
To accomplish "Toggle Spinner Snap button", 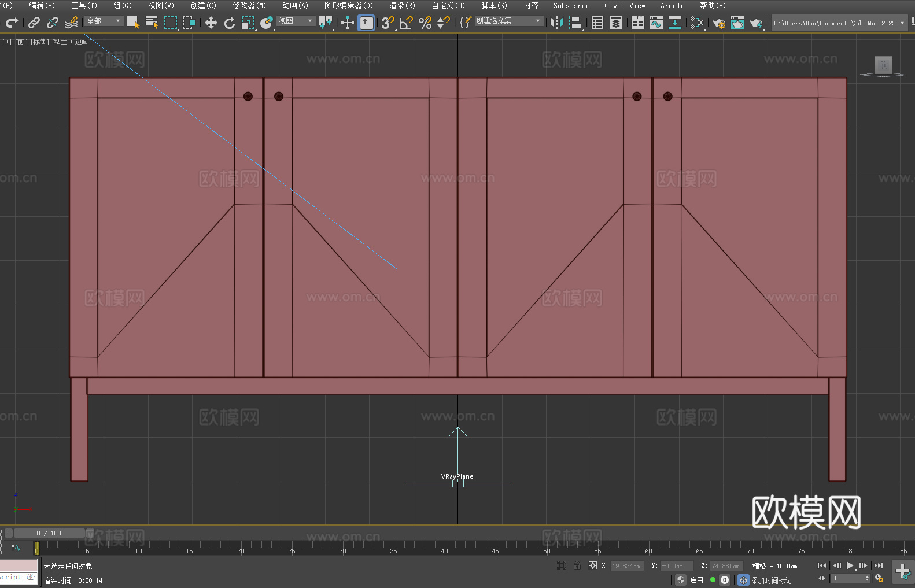I will click(444, 23).
